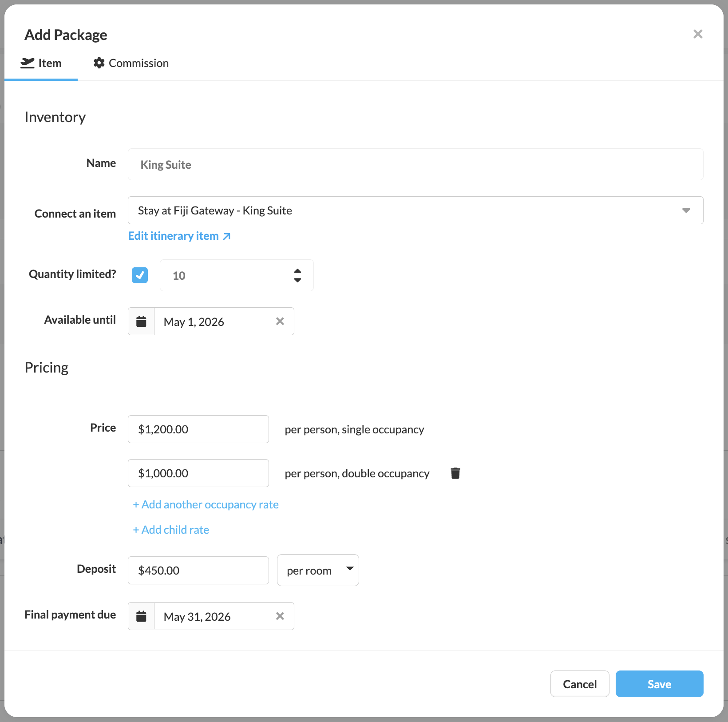The height and width of the screenshot is (722, 728).
Task: Open the per room deposit dropdown
Action: [318, 571]
